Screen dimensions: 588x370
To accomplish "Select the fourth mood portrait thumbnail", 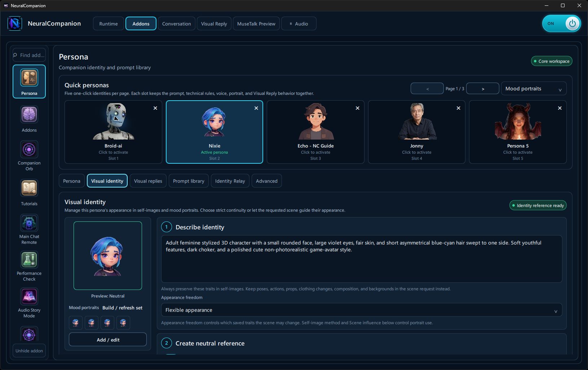I will tap(123, 323).
